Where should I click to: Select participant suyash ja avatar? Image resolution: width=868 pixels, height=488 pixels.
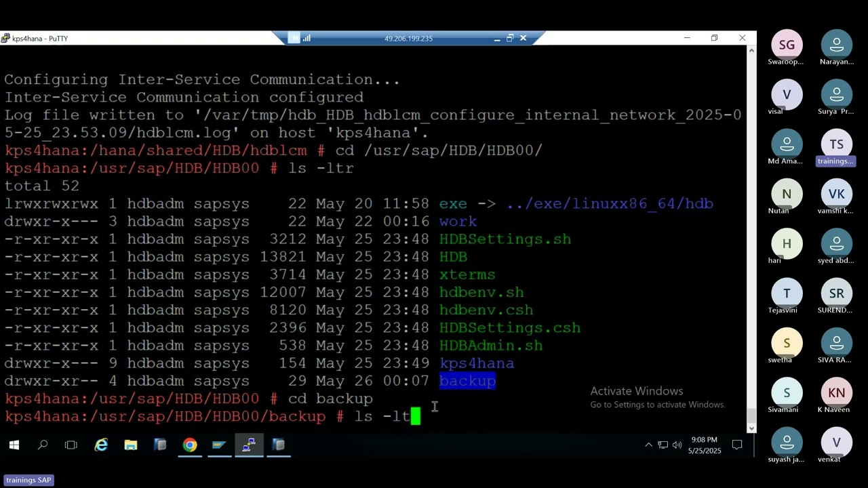tap(787, 443)
